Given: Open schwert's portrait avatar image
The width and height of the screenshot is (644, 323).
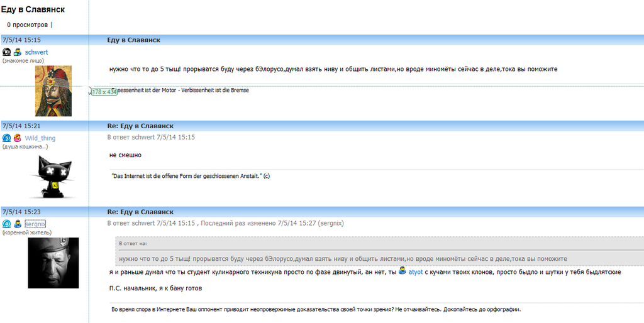Looking at the screenshot, I should tap(53, 90).
